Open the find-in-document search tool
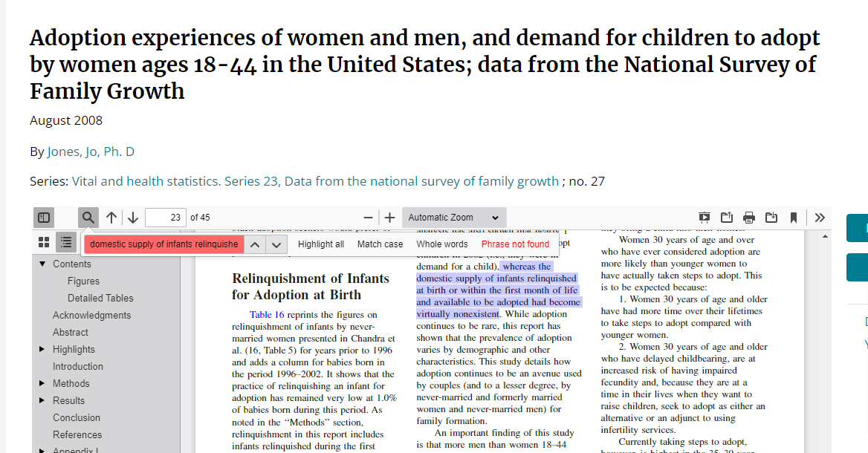868x453 pixels. pos(88,218)
